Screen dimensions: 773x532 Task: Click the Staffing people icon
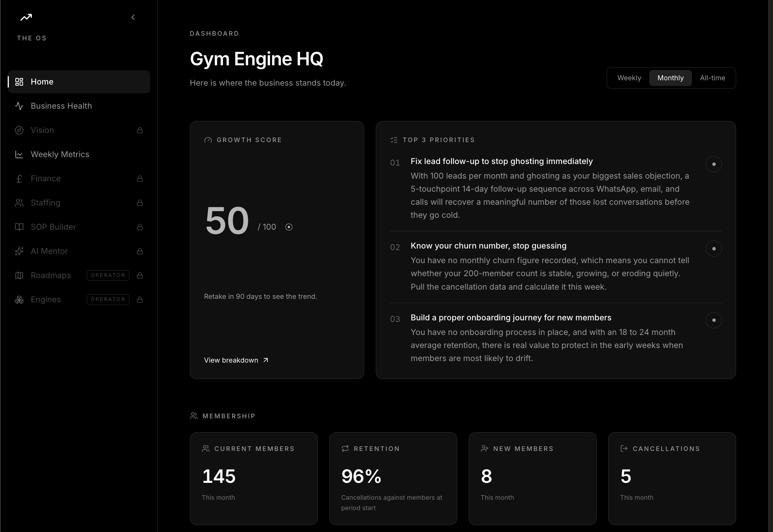click(x=19, y=203)
